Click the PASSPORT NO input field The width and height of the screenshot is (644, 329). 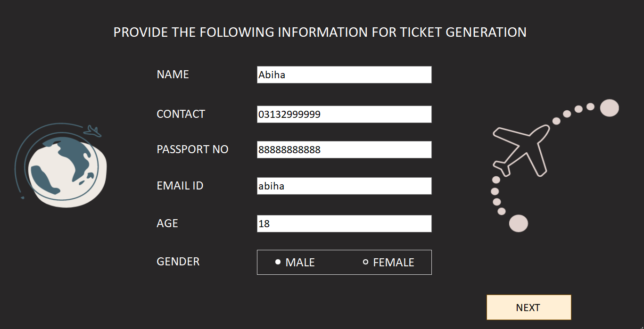pyautogui.click(x=344, y=149)
